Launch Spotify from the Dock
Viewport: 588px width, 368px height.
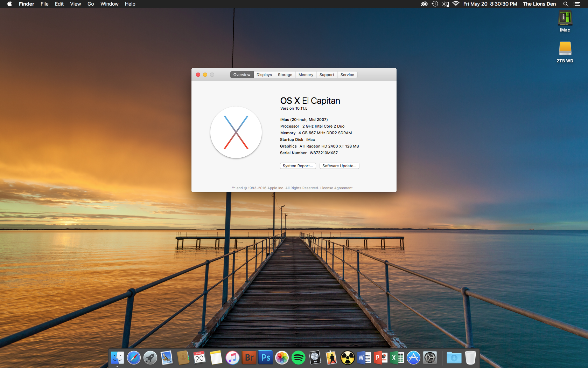click(x=299, y=357)
